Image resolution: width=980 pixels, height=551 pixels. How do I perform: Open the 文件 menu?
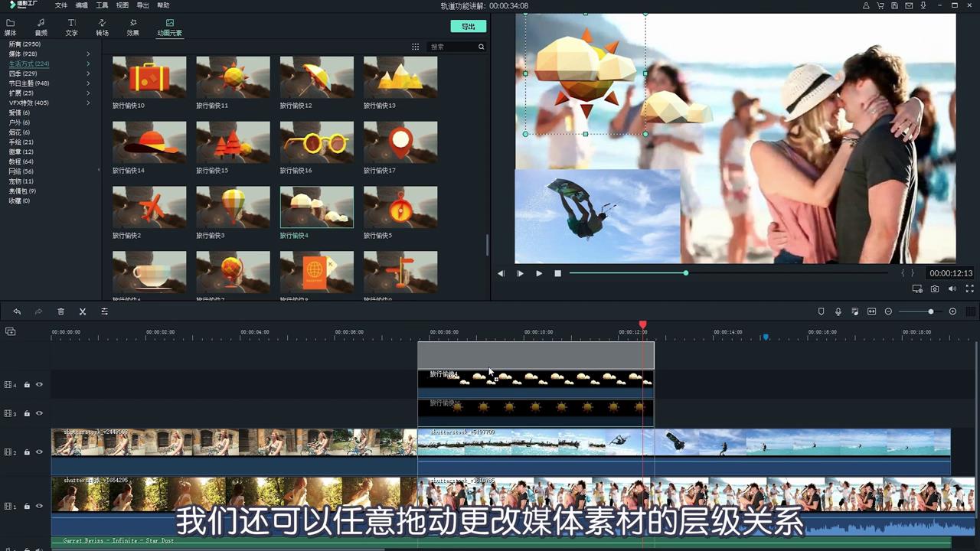click(61, 5)
